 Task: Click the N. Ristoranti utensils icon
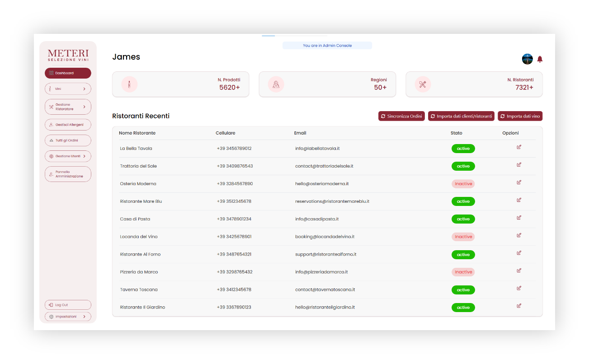coord(423,84)
